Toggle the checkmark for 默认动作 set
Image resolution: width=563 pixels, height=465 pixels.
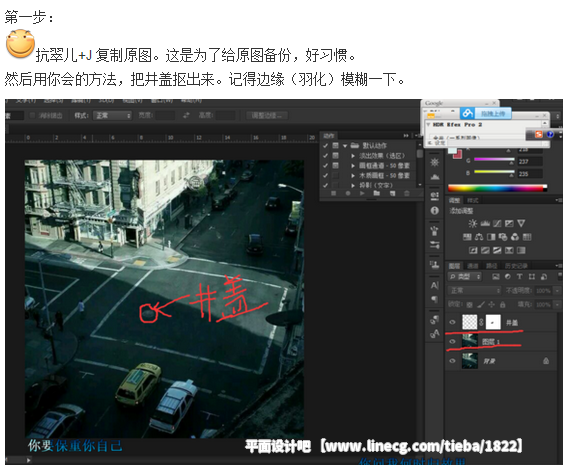click(x=325, y=145)
